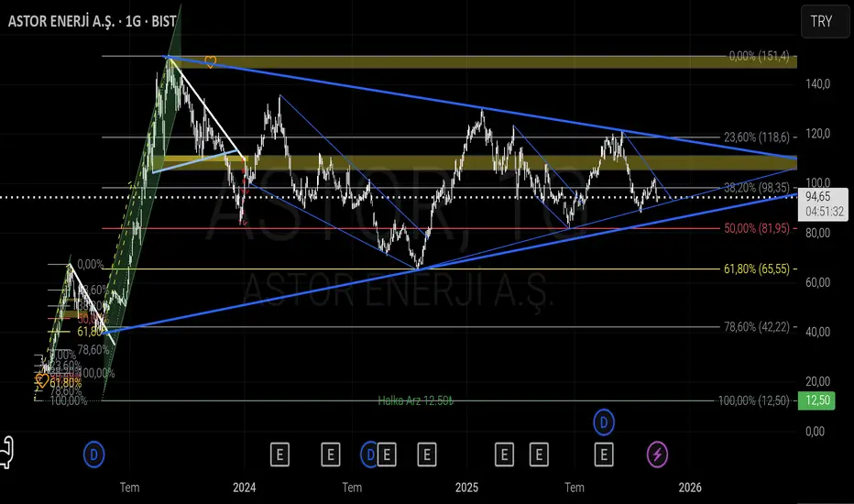Click the 60,00 price scale value
This screenshot has width=854, height=504.
point(818,282)
